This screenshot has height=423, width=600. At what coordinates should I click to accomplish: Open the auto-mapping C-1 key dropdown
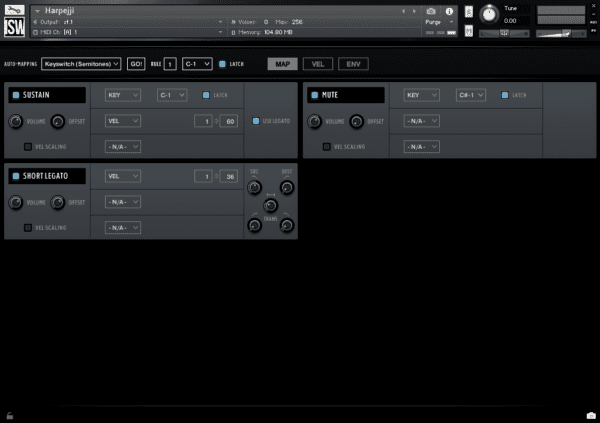pos(197,64)
